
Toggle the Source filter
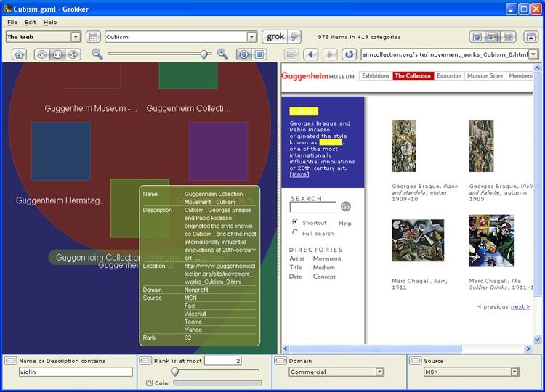(416, 361)
